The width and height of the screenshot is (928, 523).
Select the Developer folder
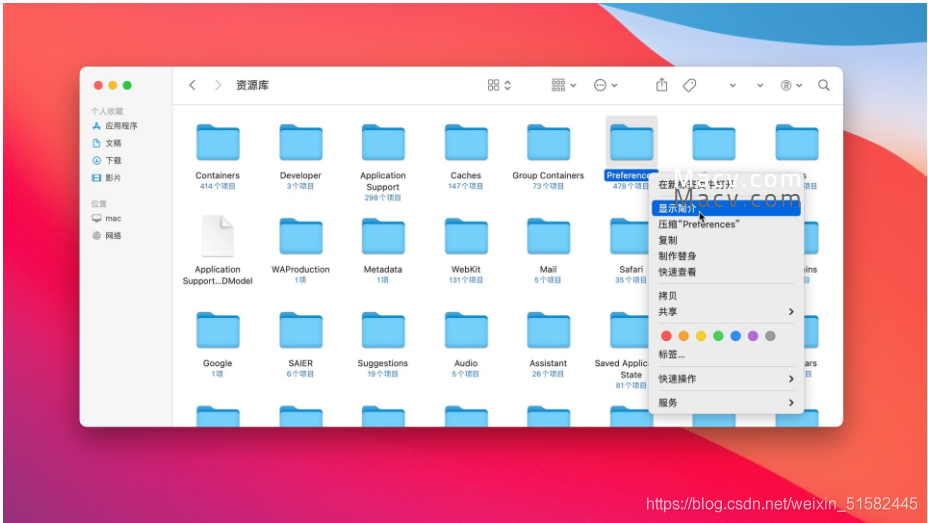301,143
